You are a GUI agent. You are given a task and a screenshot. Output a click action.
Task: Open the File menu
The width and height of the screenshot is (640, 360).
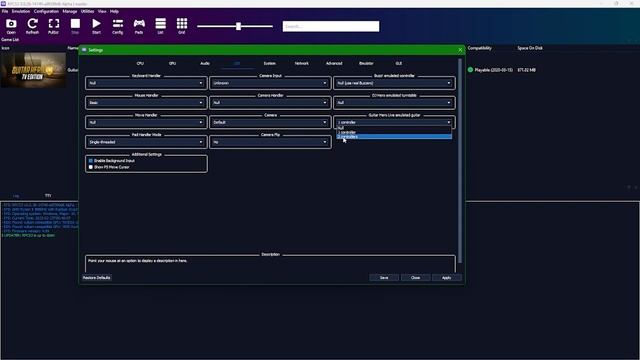[5, 11]
